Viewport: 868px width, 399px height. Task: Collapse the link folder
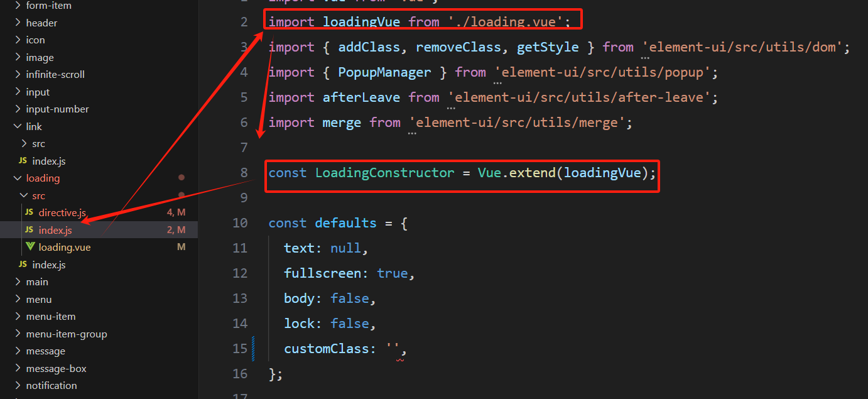[x=18, y=126]
